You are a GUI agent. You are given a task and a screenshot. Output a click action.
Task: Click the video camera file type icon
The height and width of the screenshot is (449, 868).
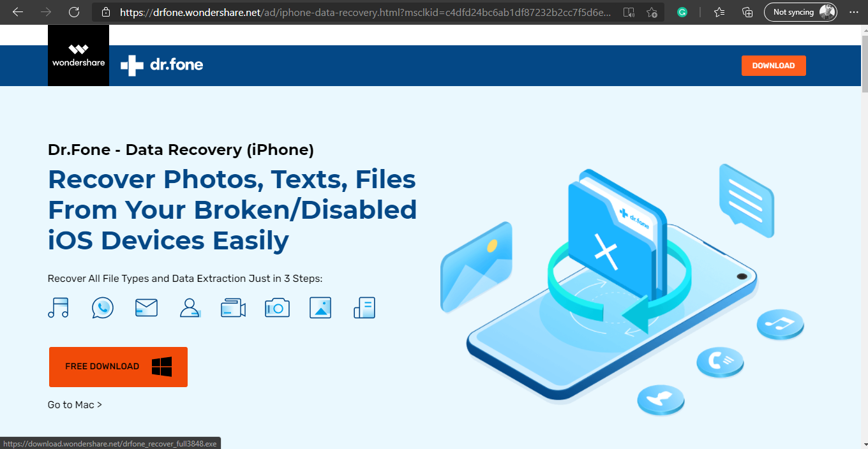(233, 308)
